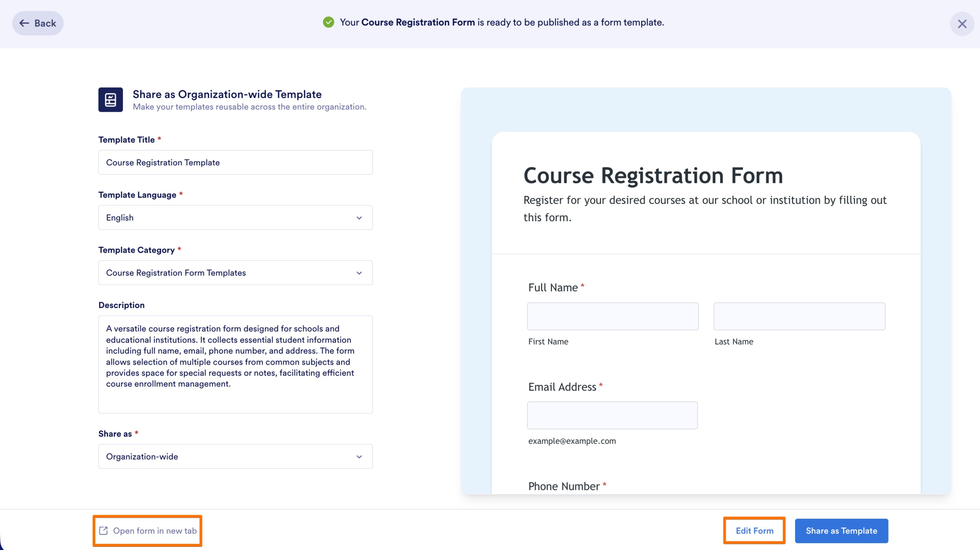Click the First Name input in the preview
980x550 pixels.
[612, 316]
